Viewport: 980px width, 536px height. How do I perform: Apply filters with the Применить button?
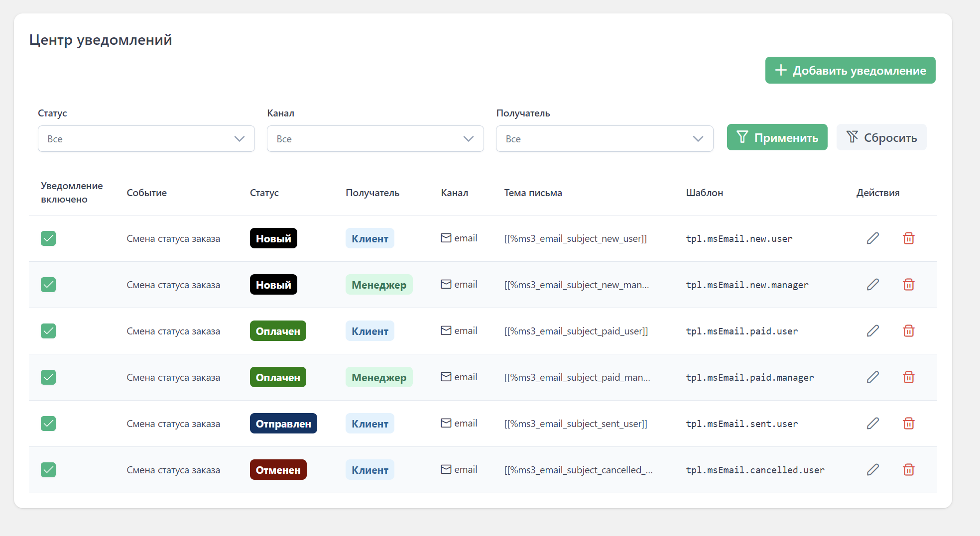(x=777, y=137)
